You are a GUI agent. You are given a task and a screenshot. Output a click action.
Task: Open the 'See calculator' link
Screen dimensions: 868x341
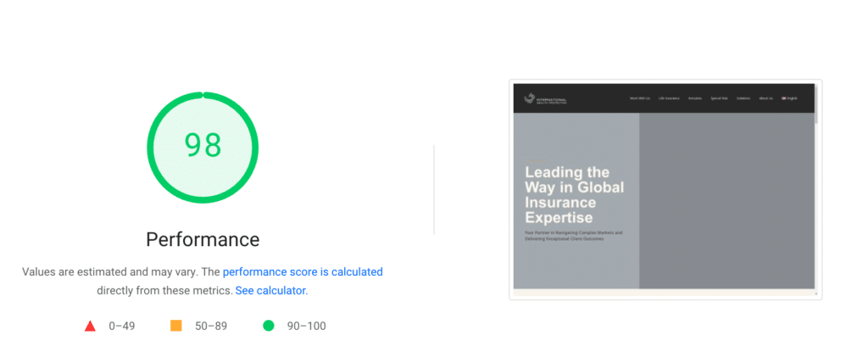(270, 290)
